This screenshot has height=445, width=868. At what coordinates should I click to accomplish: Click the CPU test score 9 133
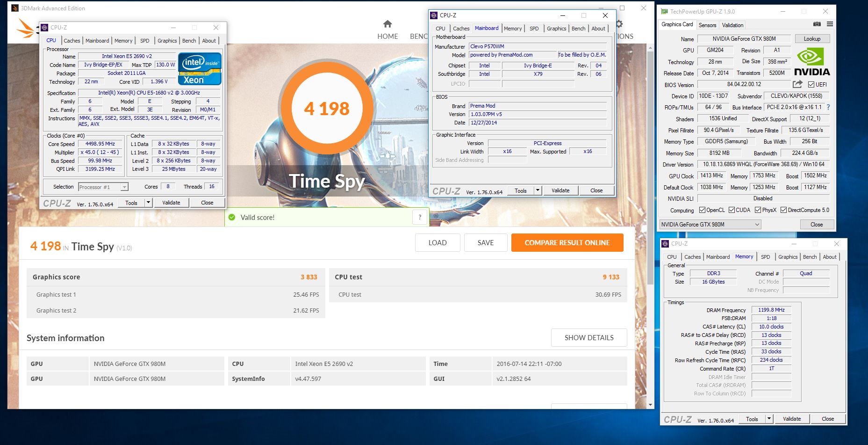(x=611, y=277)
